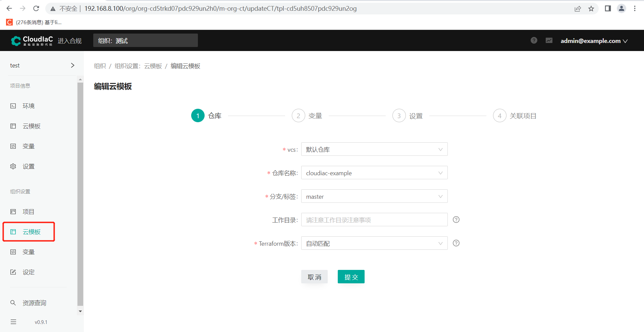644x332 pixels.
Task: Select the highlighted 云模板 sidebar icon
Action: tap(13, 232)
